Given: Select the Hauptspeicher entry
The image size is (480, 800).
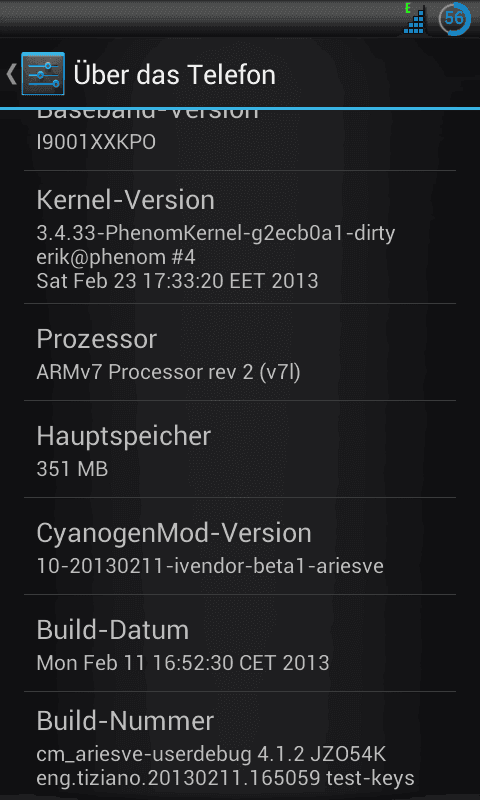Looking at the screenshot, I should [x=240, y=449].
